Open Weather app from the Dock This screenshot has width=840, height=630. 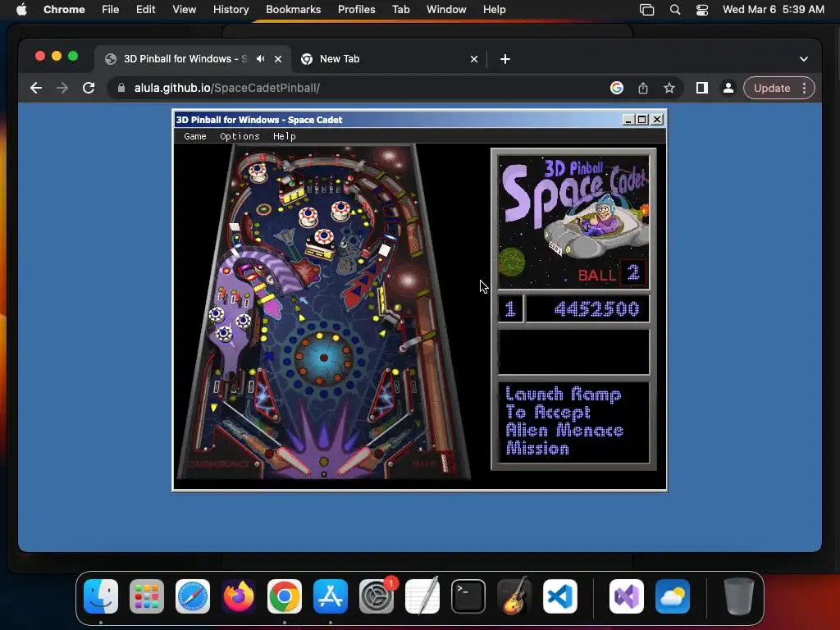click(673, 596)
